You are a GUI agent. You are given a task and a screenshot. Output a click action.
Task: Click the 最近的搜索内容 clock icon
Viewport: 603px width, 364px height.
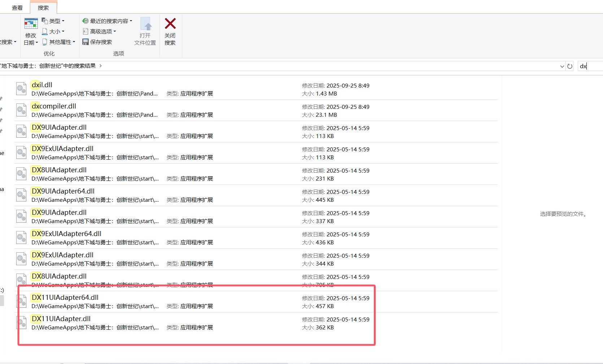[85, 21]
